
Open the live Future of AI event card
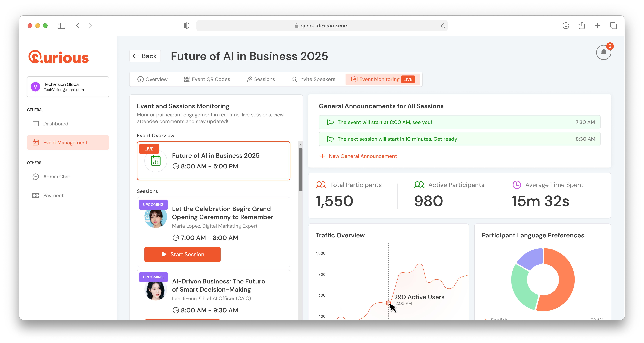tap(214, 161)
